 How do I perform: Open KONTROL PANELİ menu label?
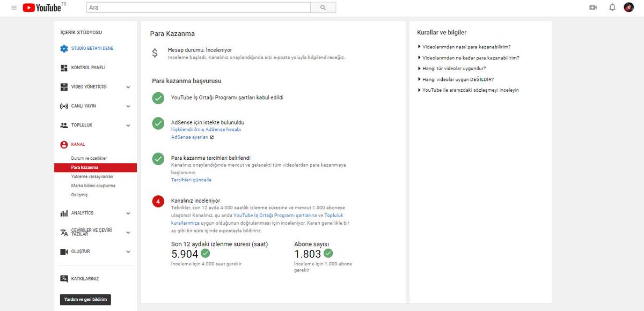pos(89,68)
